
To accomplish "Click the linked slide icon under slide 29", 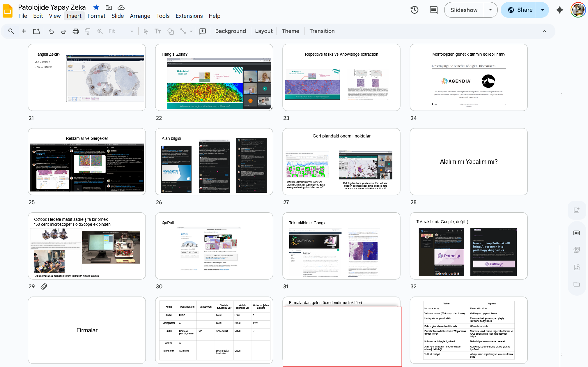I will [44, 286].
